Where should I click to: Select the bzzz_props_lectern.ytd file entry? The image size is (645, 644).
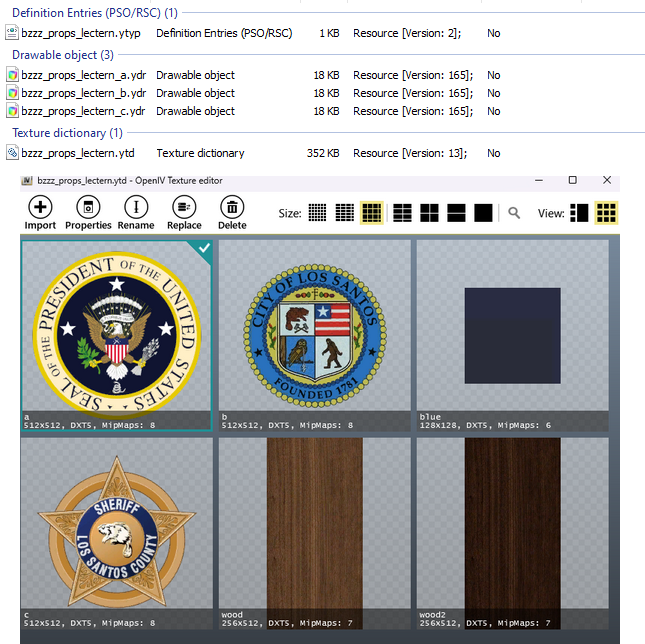[x=78, y=153]
